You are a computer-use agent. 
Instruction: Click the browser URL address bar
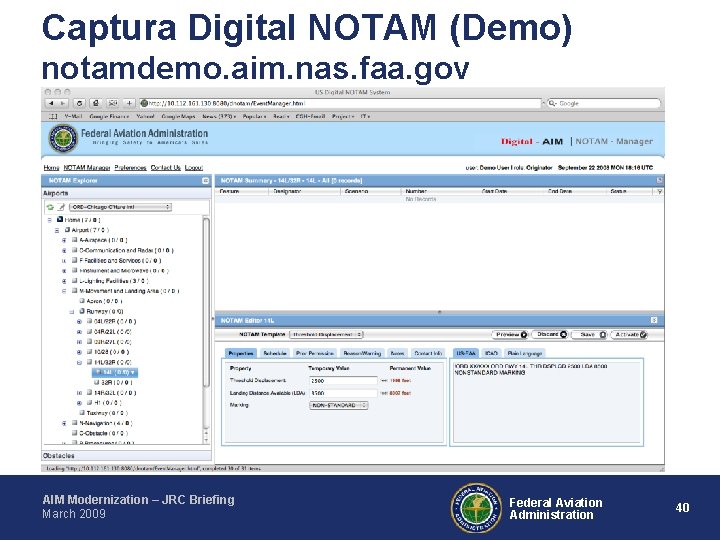tap(340, 103)
